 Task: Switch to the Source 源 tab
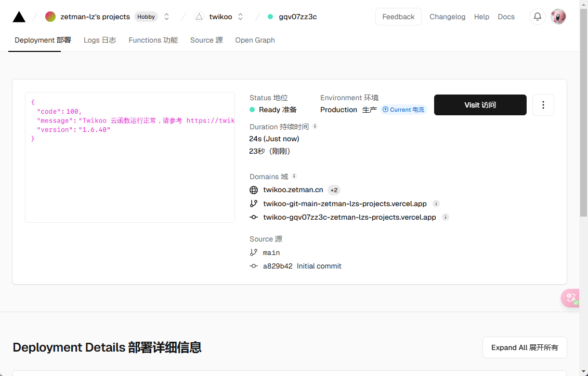[206, 40]
